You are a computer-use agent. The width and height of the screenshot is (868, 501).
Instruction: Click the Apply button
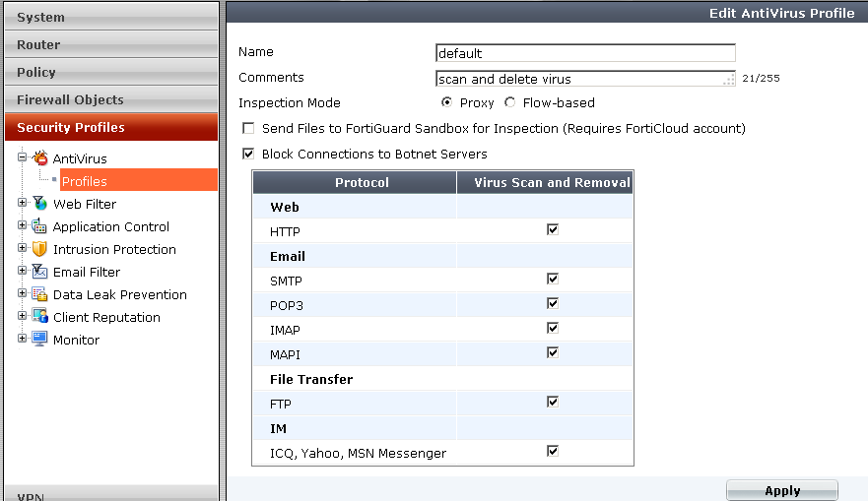[781, 491]
